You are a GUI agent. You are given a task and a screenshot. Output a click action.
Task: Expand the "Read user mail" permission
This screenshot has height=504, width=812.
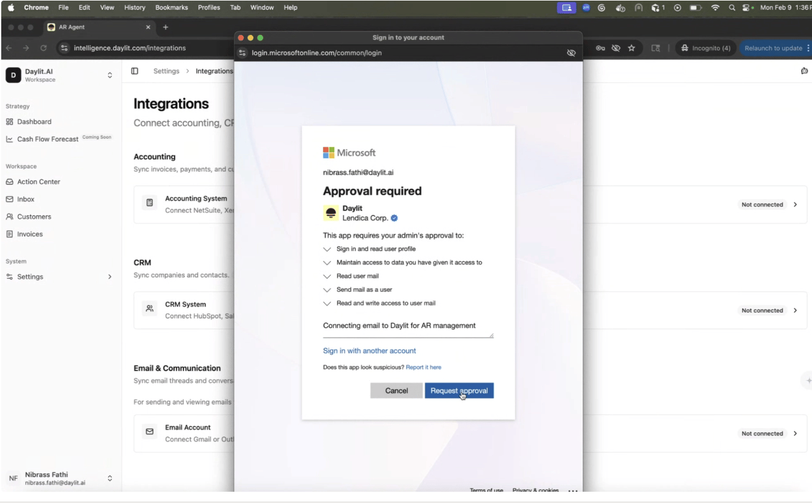[326, 276]
